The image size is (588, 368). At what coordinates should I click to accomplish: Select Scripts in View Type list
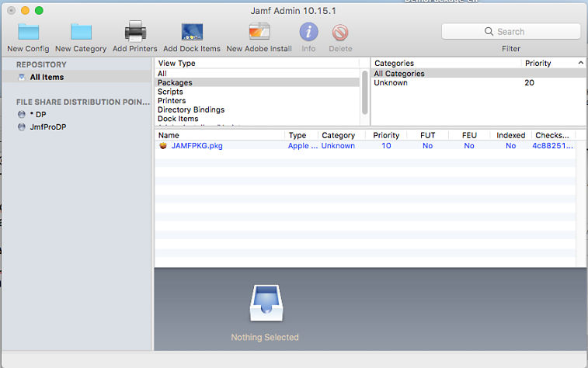(x=257, y=92)
